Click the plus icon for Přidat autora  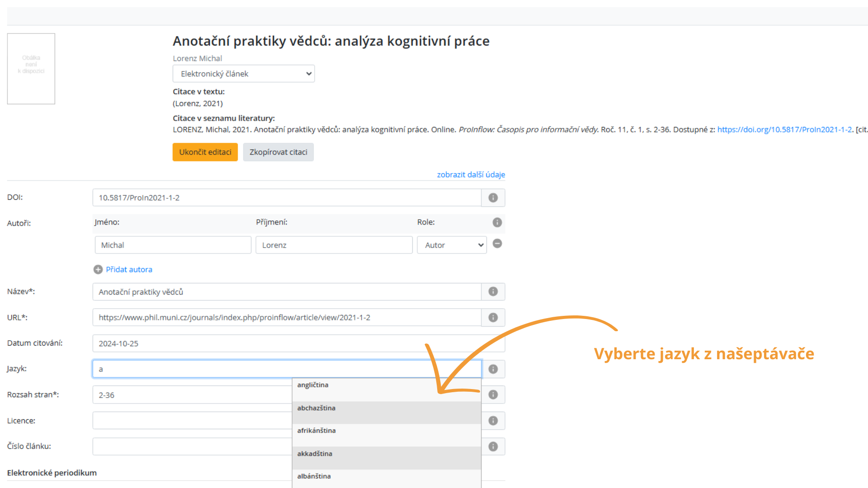pos(98,270)
